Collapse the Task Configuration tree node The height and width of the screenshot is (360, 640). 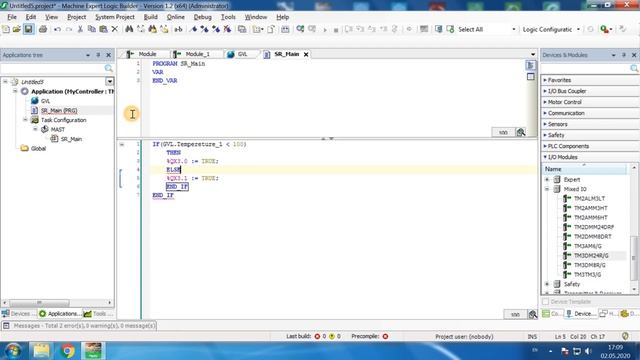[x=25, y=120]
